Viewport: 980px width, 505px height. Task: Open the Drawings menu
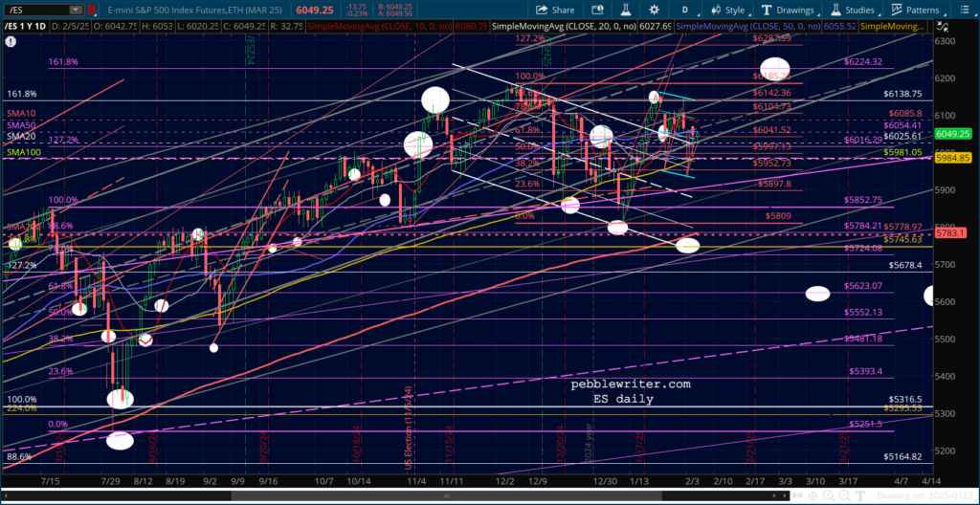pyautogui.click(x=790, y=10)
